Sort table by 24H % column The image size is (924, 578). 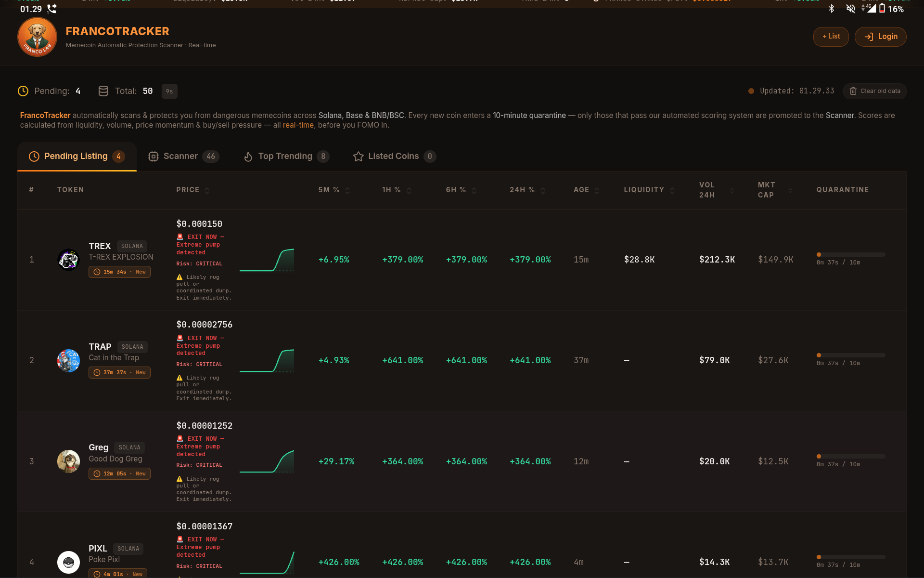pos(527,190)
